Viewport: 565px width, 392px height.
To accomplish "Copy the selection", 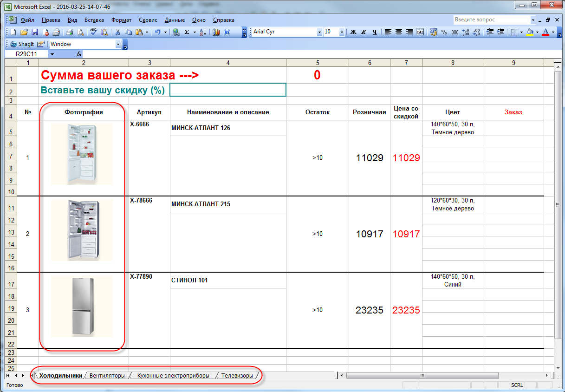I will pos(128,32).
